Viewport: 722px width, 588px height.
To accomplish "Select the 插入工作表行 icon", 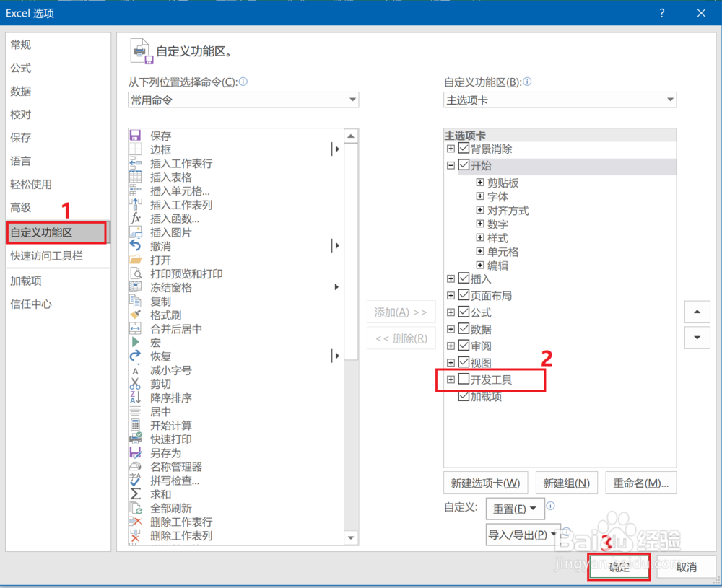I will click(x=135, y=163).
